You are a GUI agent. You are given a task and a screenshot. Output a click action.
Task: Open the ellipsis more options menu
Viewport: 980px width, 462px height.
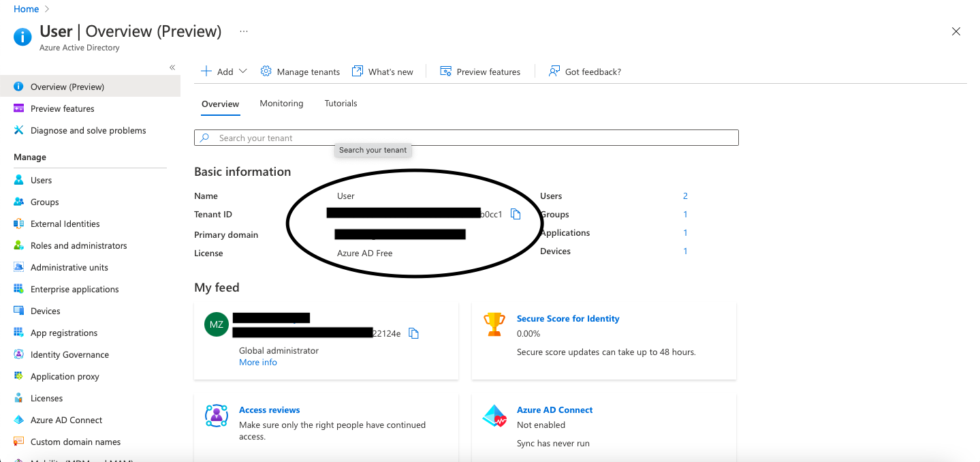pyautogui.click(x=244, y=31)
